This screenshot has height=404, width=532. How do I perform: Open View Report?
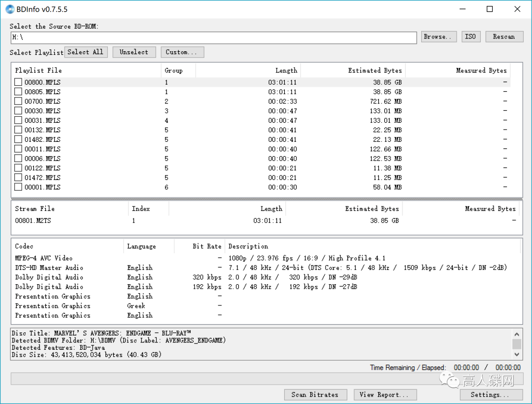tap(385, 395)
